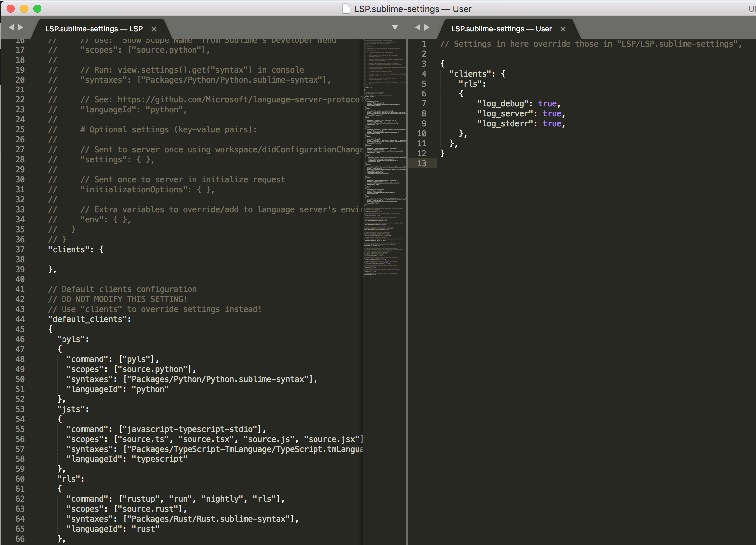Click the rls key in the right pane
756x545 pixels.
coord(470,84)
